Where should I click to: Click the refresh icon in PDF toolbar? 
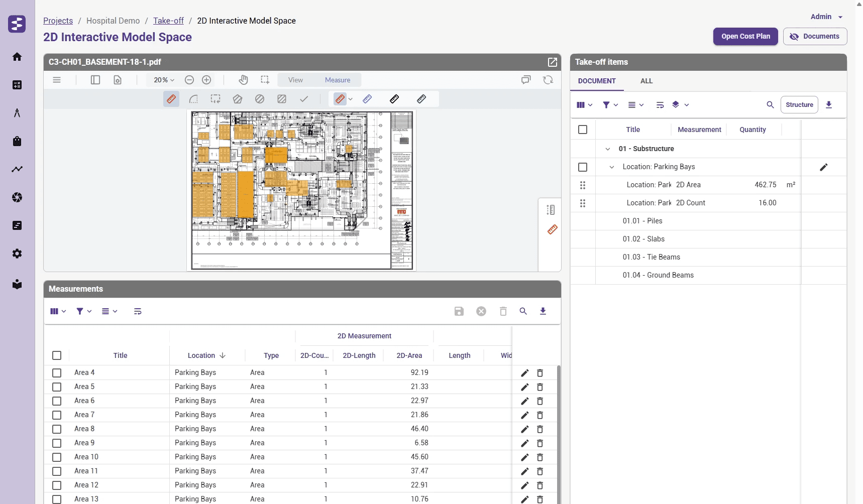pyautogui.click(x=548, y=80)
